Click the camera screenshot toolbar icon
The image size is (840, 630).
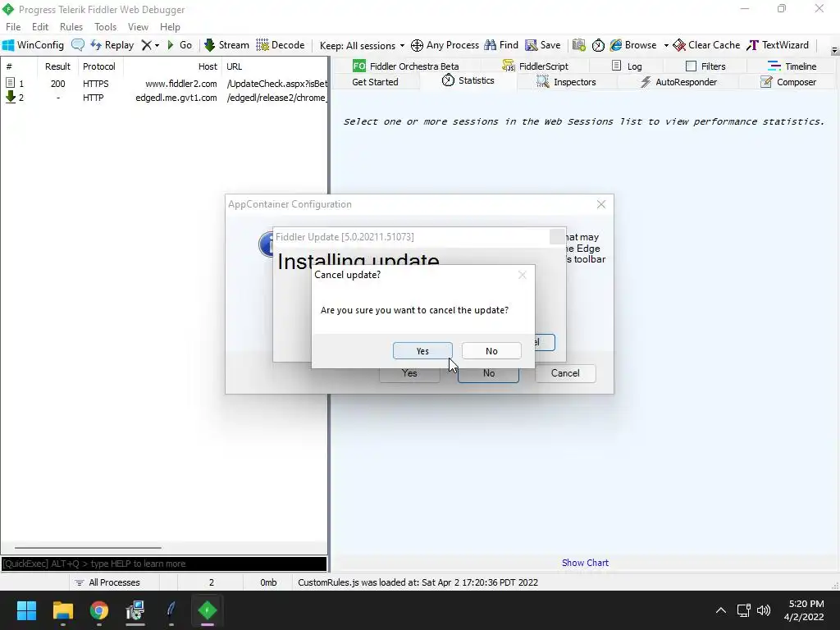(x=578, y=45)
